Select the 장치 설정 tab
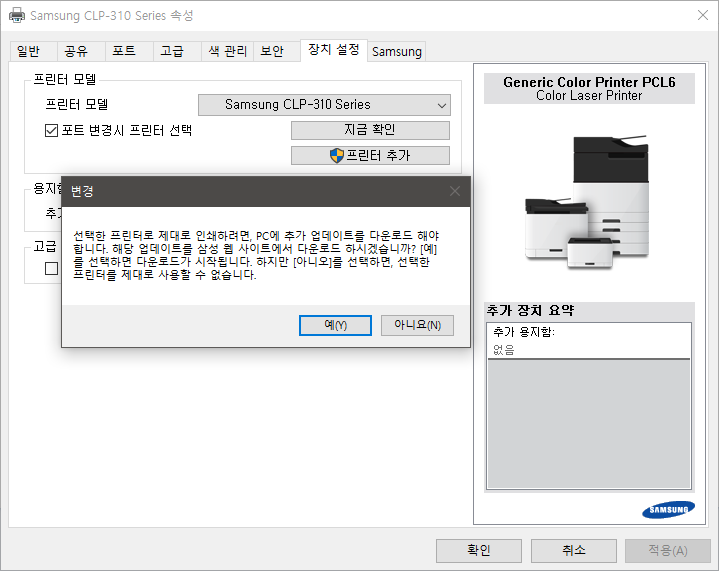Viewport: 719px width, 571px height. pos(334,50)
